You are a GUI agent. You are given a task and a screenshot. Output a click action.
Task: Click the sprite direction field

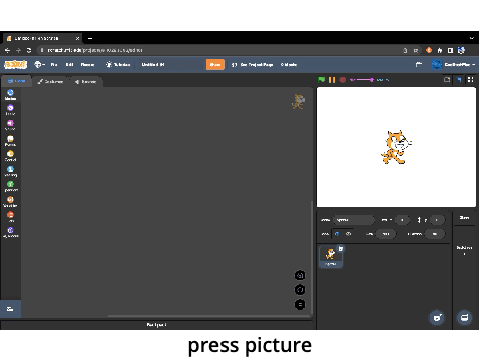coord(435,234)
